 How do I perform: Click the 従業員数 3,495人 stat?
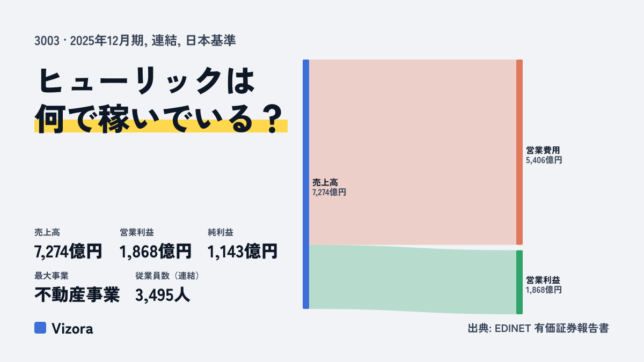pos(168,287)
